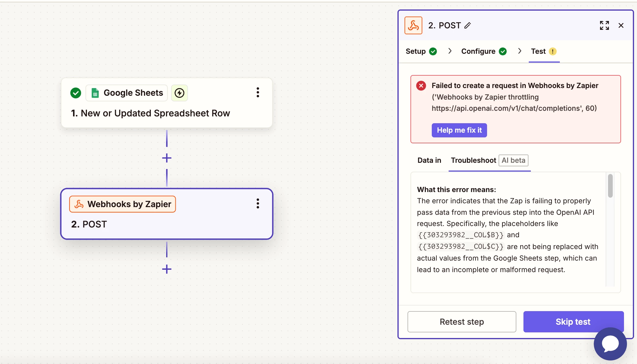
Task: Expand the panel to full screen
Action: click(x=604, y=25)
